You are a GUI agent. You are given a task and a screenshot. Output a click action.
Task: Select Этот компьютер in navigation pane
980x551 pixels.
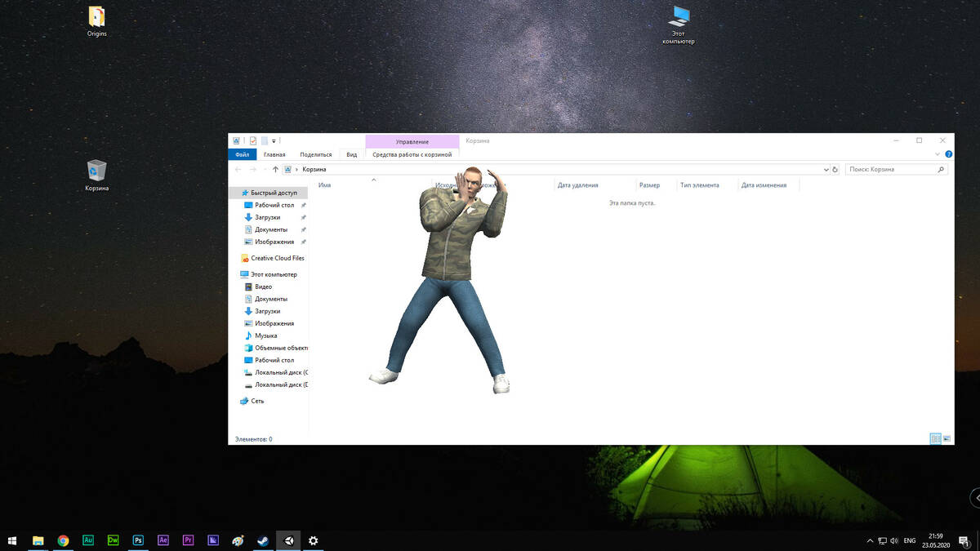269,274
